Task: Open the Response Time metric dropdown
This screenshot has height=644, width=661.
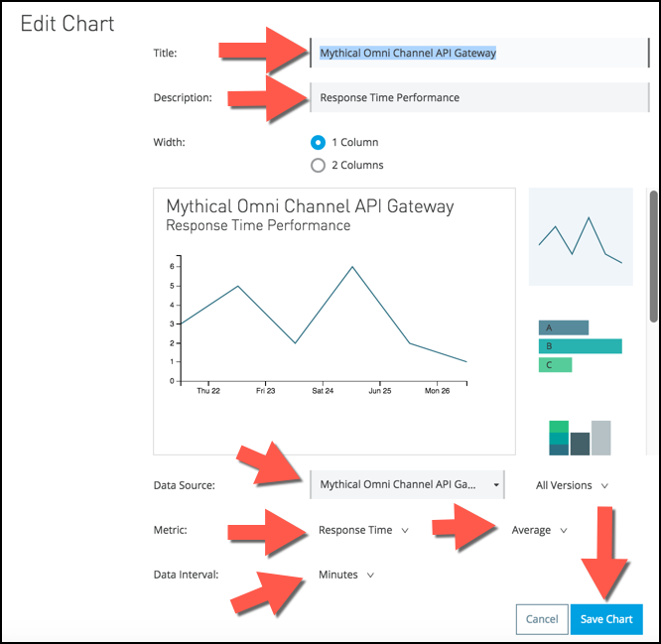Action: click(x=363, y=530)
